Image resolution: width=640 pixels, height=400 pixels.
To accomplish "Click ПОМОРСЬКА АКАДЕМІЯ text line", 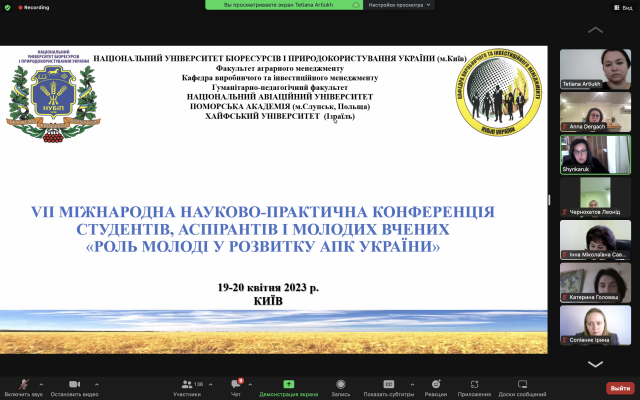I will [280, 107].
